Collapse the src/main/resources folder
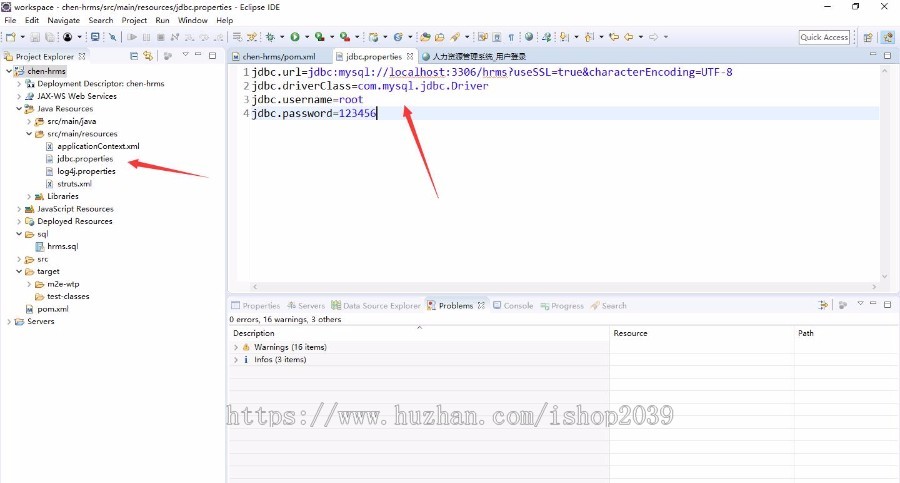Viewport: 900px width, 483px height. coord(29,134)
